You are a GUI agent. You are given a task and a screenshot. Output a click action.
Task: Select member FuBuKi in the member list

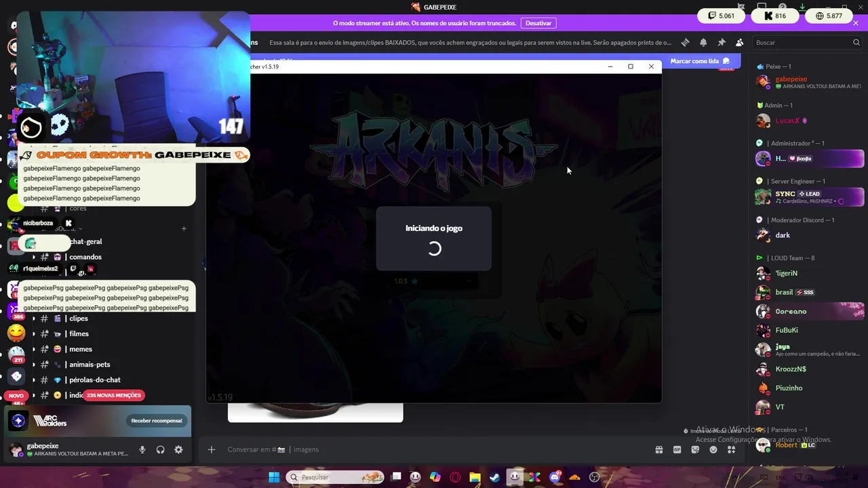pyautogui.click(x=809, y=330)
